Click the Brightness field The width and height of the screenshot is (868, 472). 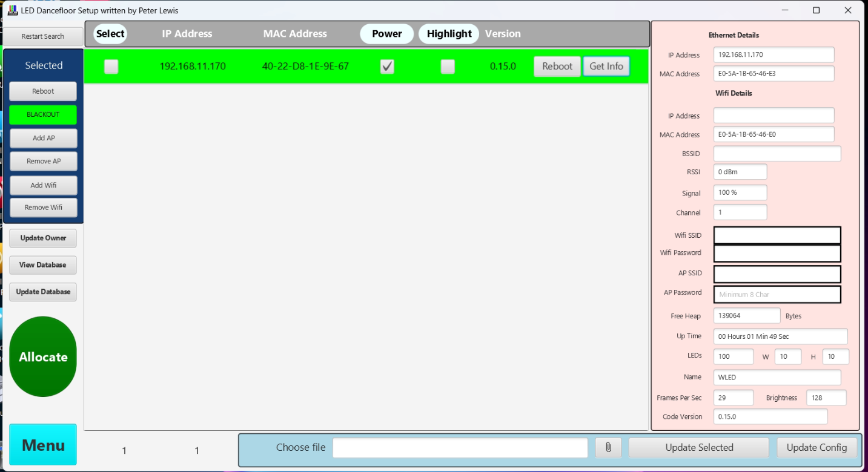point(826,398)
